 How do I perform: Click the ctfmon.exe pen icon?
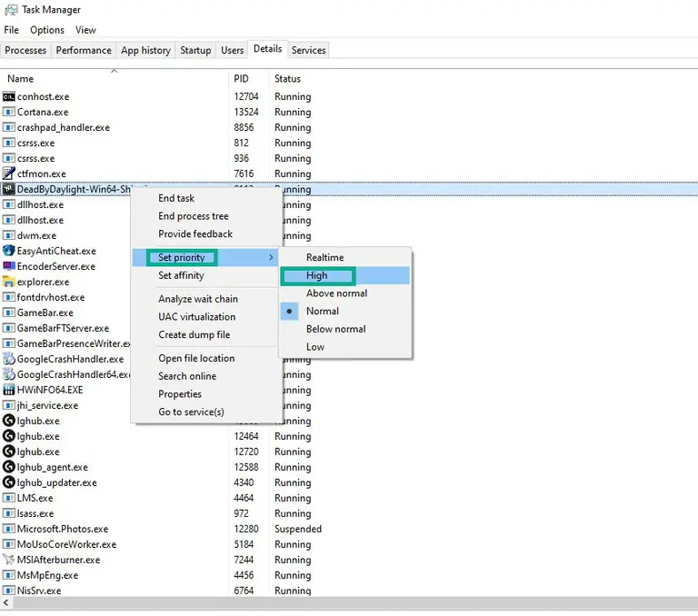pos(8,174)
